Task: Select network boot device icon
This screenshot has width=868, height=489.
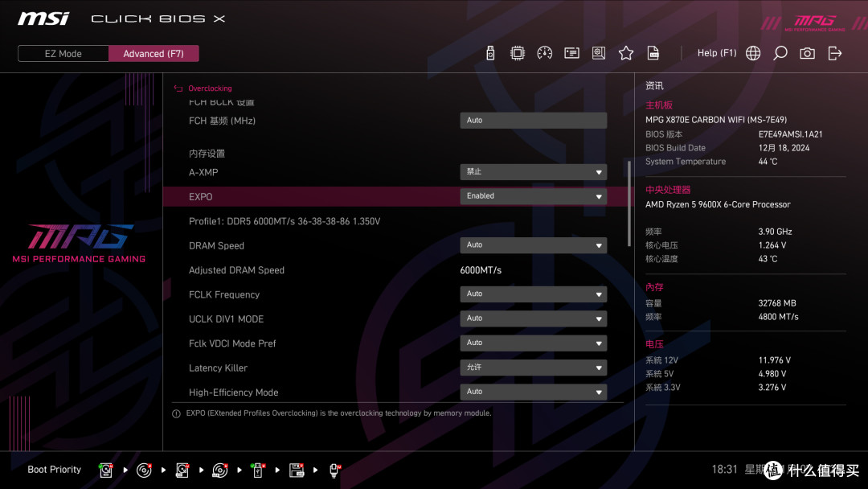Action: [334, 471]
